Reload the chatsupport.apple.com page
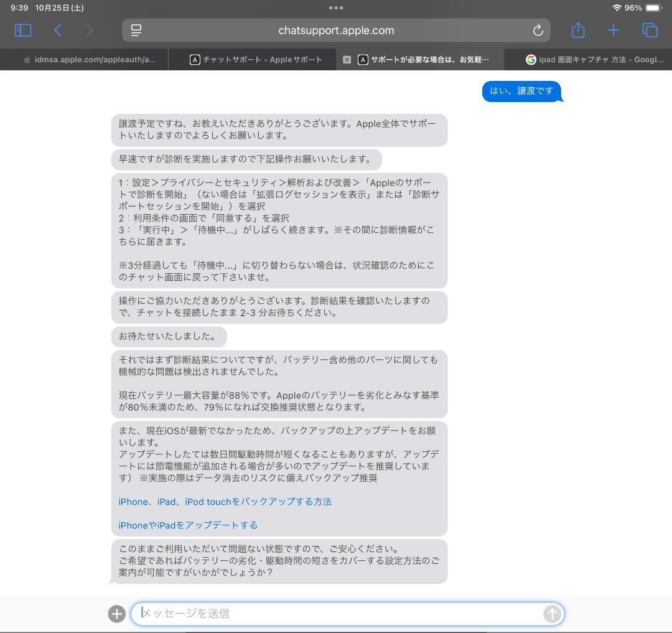 538,30
